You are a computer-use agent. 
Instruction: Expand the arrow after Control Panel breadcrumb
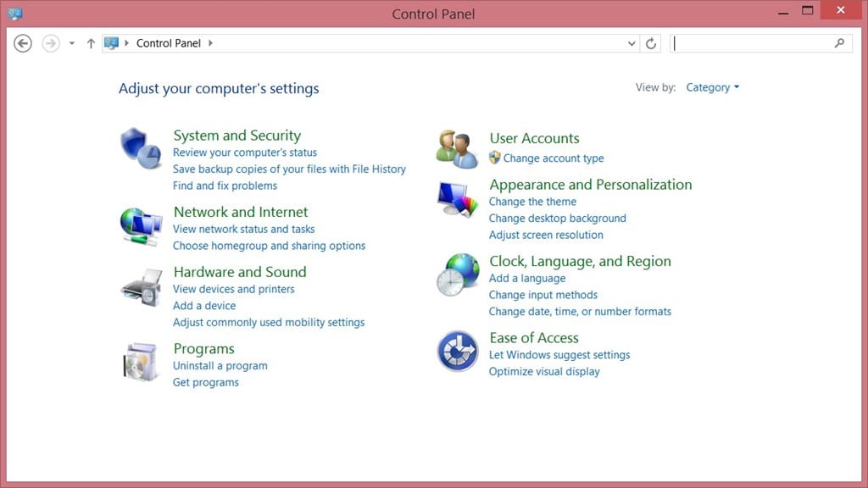click(210, 43)
